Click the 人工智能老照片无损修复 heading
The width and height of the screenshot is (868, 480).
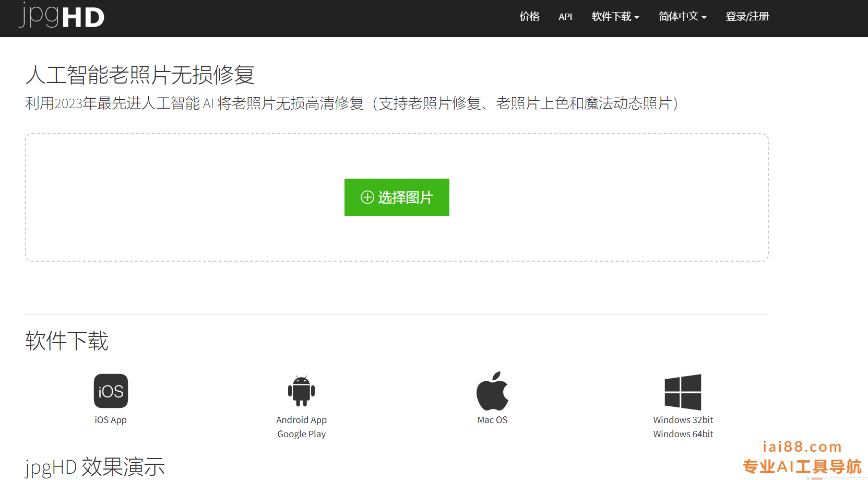(x=140, y=75)
